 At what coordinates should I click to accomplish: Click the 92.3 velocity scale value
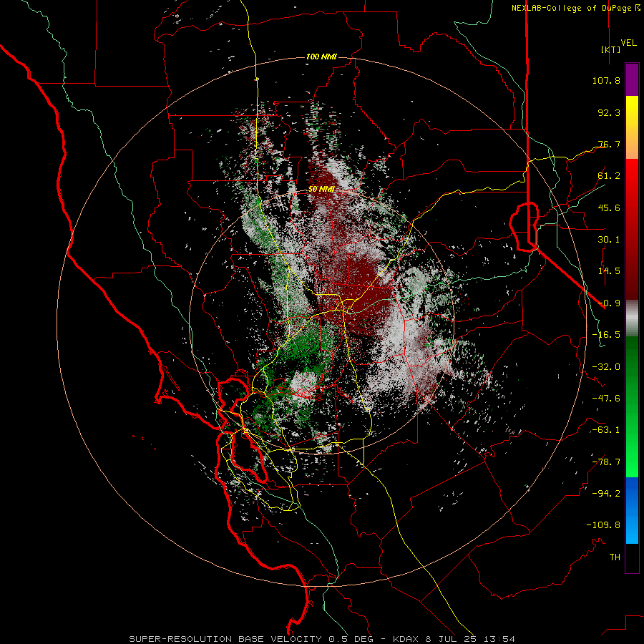point(609,112)
